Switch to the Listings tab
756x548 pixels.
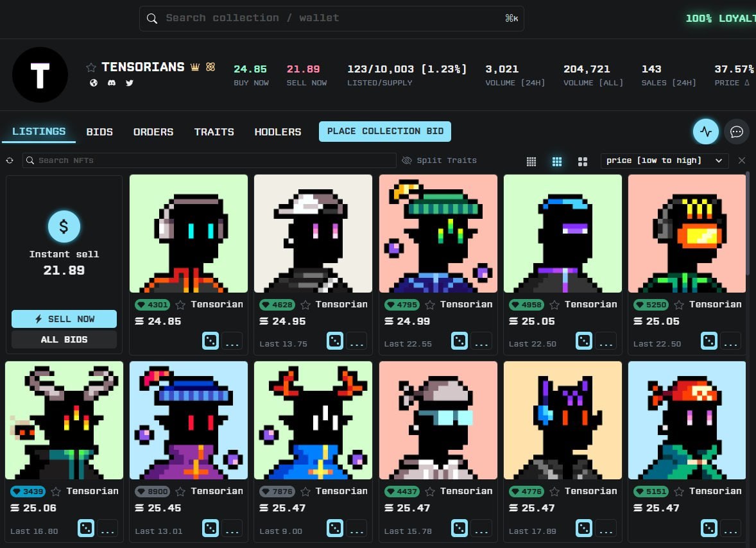click(39, 131)
